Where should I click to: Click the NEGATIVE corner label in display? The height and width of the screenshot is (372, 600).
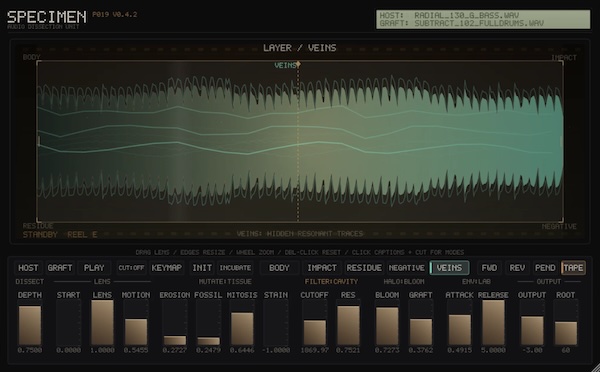(559, 227)
